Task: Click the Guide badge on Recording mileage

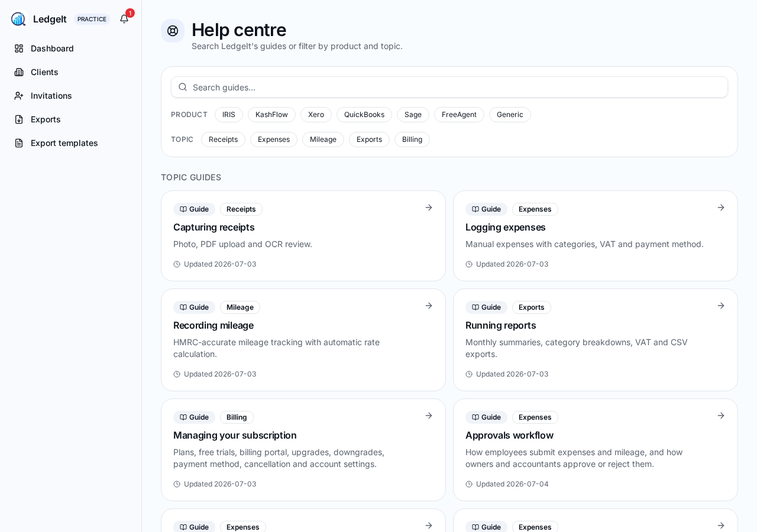Action: (x=194, y=307)
